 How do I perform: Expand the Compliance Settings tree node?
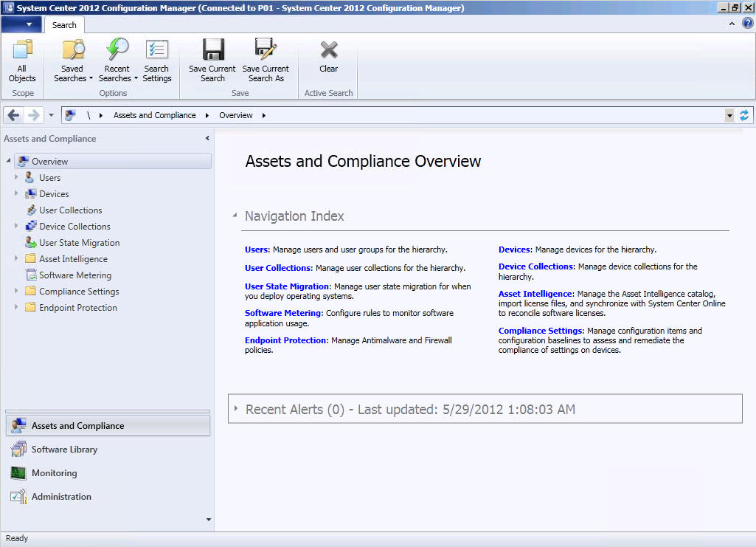click(16, 290)
